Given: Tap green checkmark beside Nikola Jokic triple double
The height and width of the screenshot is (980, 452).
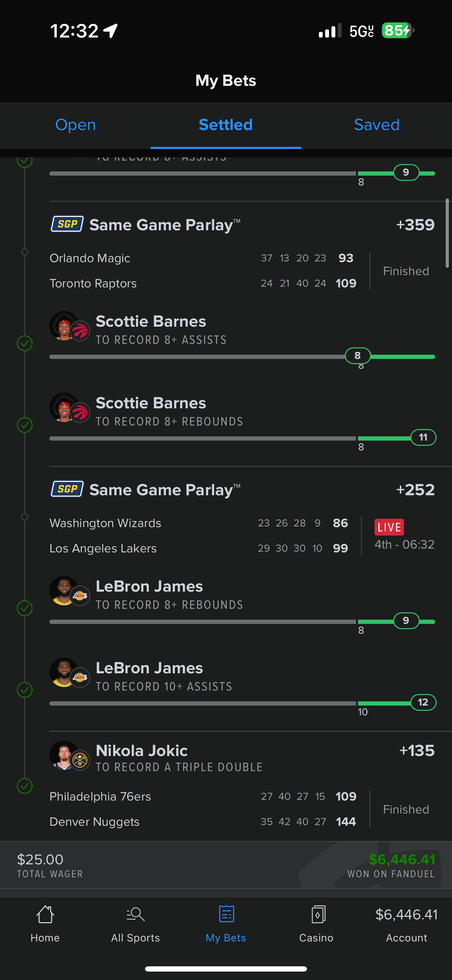Looking at the screenshot, I should (25, 785).
